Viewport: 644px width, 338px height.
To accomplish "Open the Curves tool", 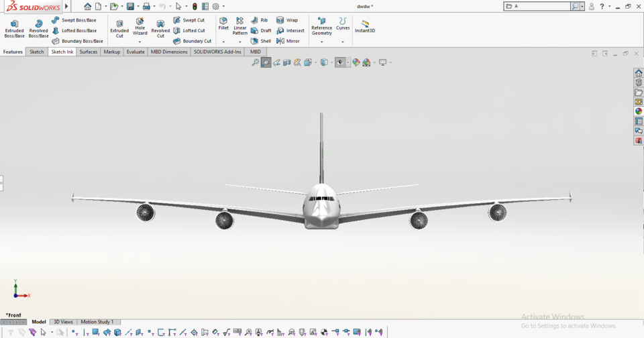I will pos(343,24).
